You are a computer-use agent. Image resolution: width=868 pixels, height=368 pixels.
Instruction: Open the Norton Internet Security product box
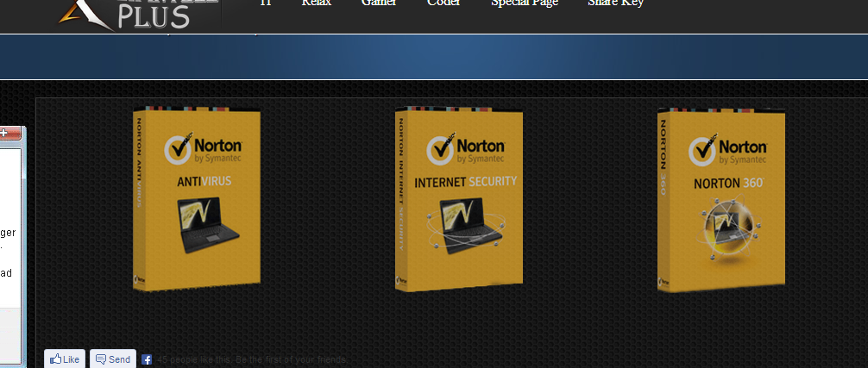coord(459,198)
